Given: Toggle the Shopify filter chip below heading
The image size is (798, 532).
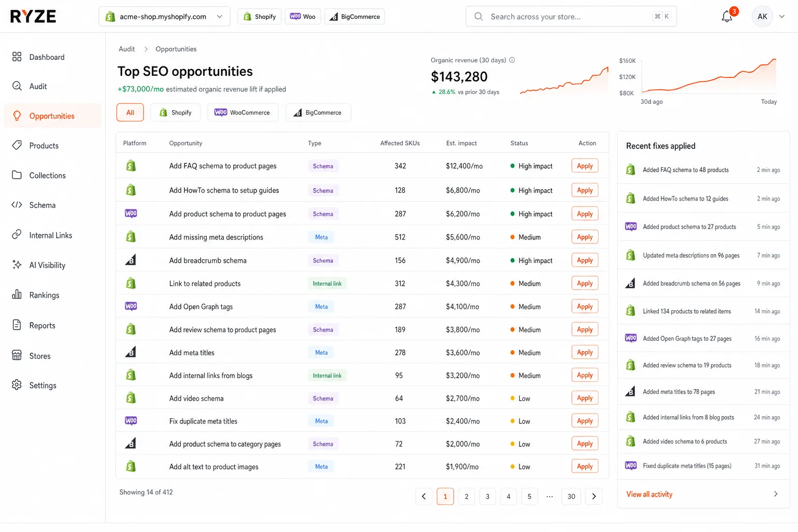Looking at the screenshot, I should [176, 112].
